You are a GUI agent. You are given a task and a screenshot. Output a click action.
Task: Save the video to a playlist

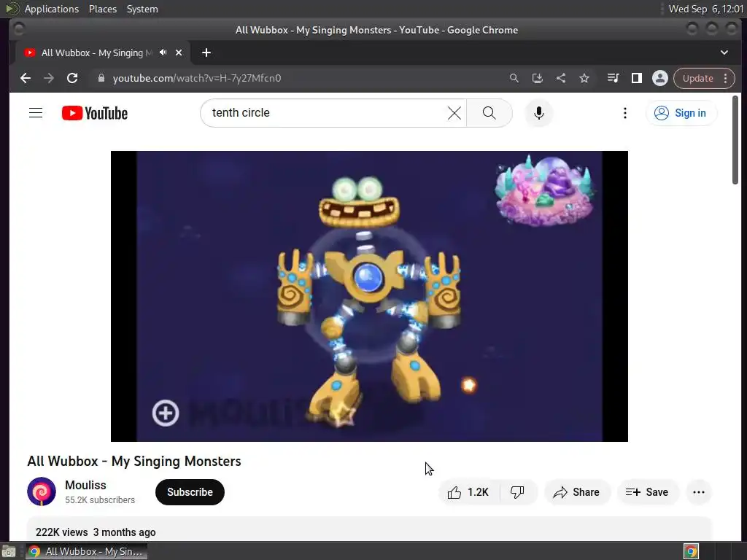(x=647, y=492)
